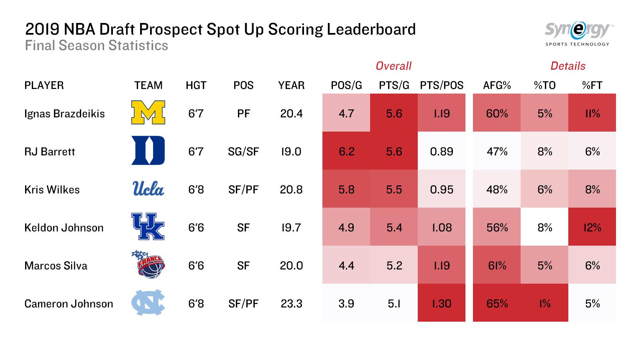Select the AFG% column header
The height and width of the screenshot is (348, 644).
[x=497, y=86]
